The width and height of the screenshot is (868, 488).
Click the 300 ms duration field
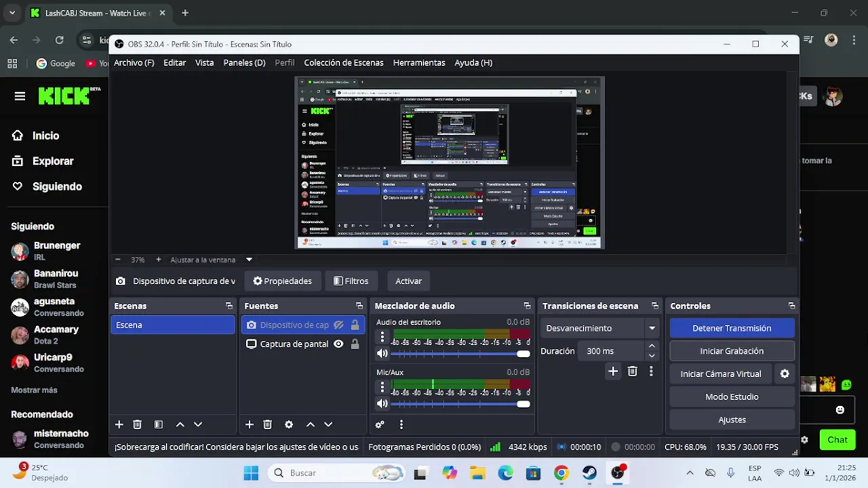610,351
